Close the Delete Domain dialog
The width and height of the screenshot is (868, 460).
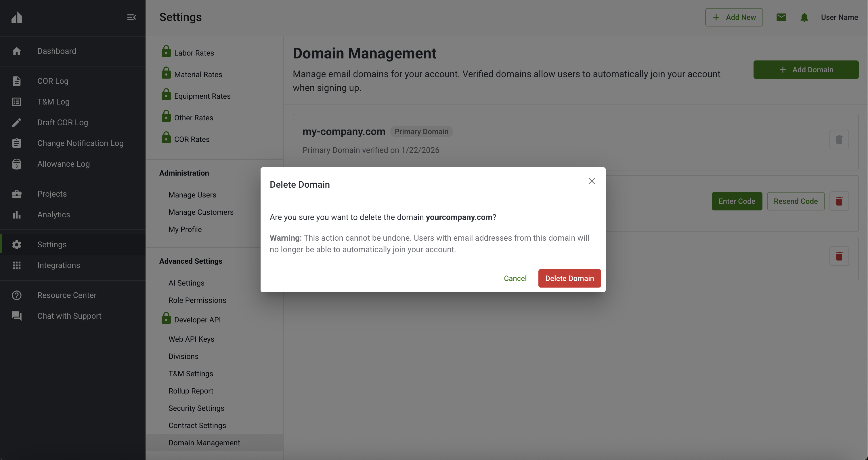[591, 181]
